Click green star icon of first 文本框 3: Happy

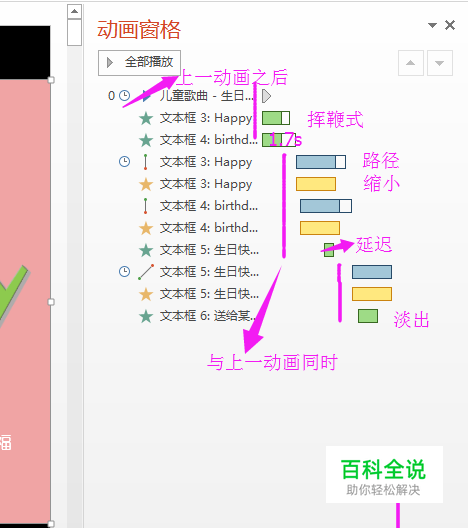click(146, 119)
